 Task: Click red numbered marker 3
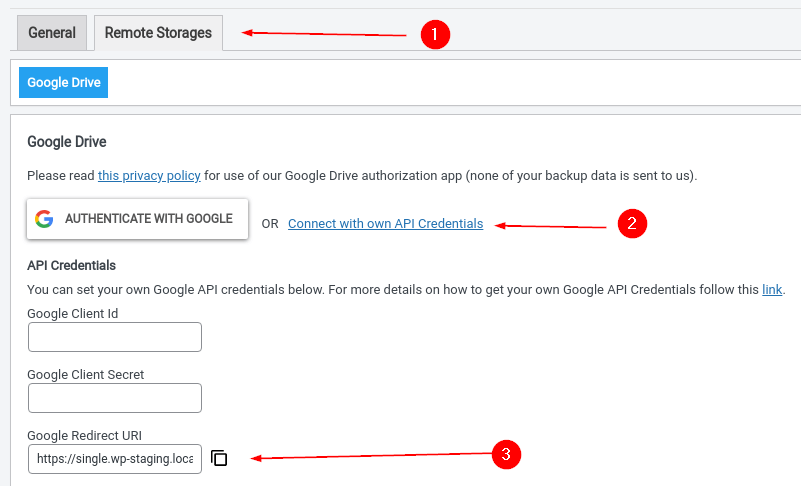(506, 454)
